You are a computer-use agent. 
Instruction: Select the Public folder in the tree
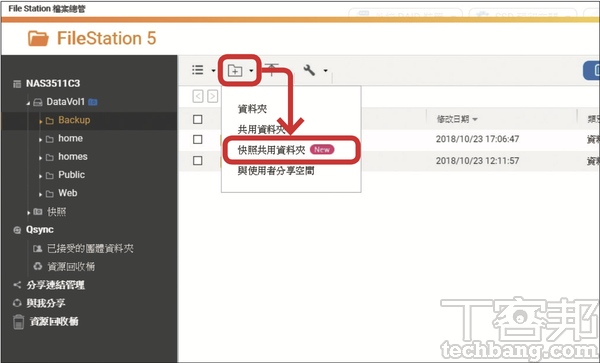coord(72,175)
